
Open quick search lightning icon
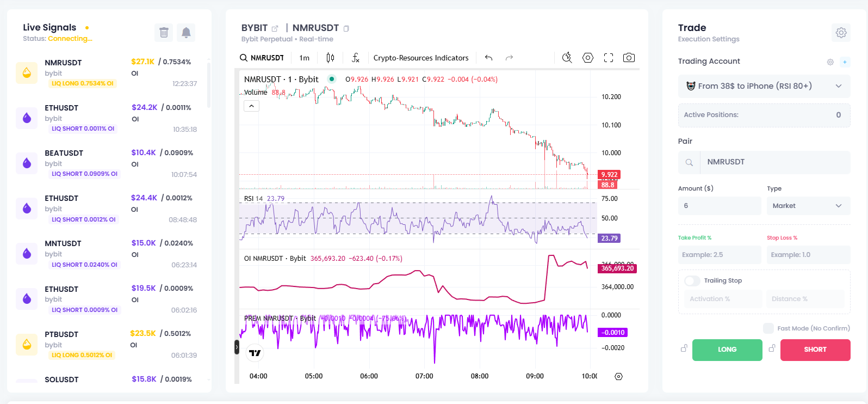(x=567, y=58)
